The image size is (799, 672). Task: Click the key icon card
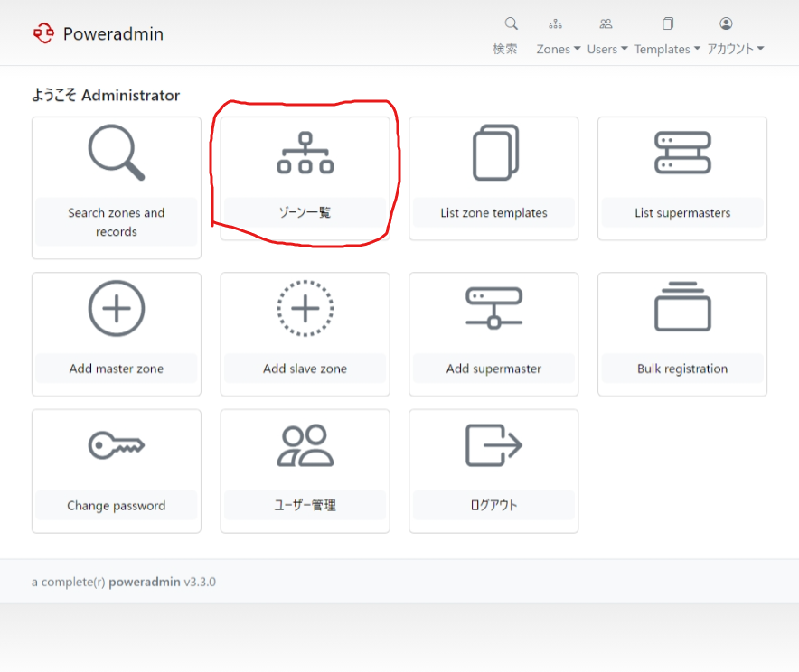[117, 445]
